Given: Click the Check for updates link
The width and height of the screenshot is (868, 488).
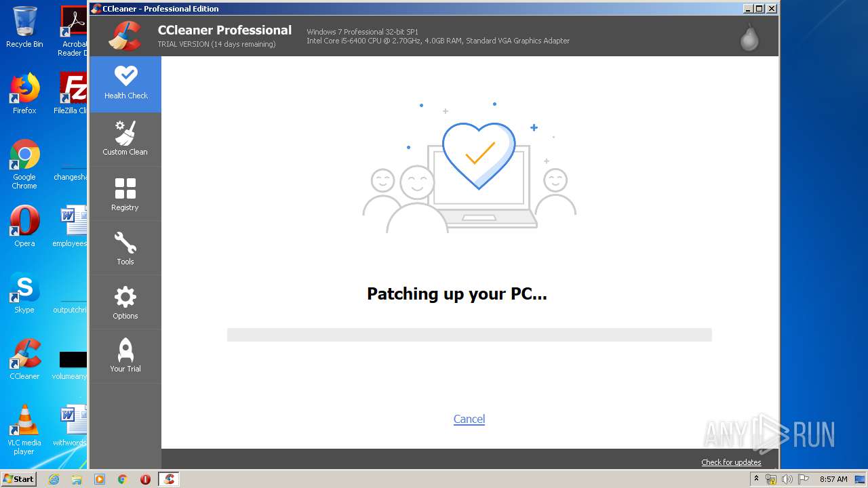Looking at the screenshot, I should (731, 462).
